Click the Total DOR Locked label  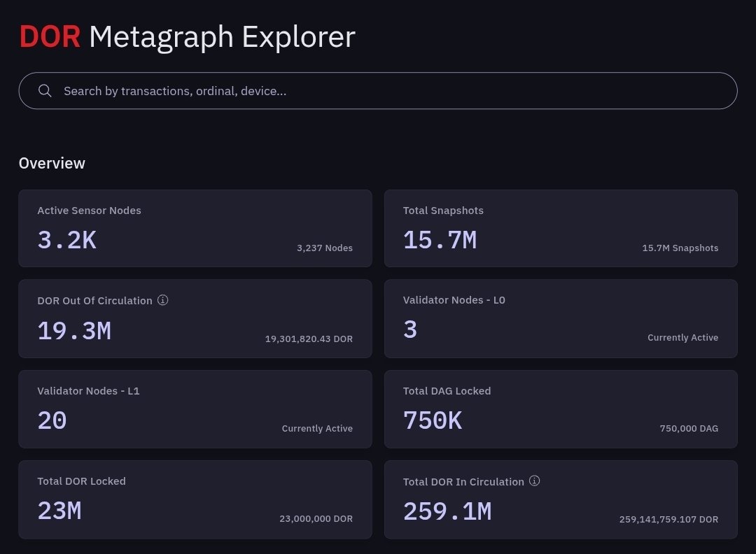click(x=81, y=481)
